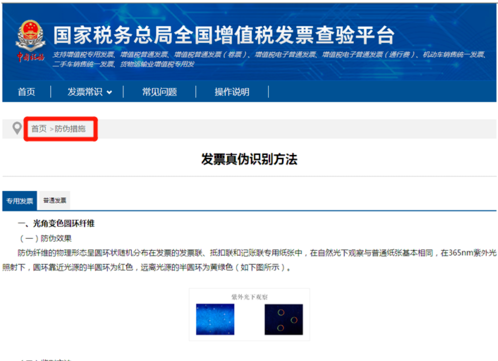
Task: Click the national tax emblem logo
Action: point(30,40)
